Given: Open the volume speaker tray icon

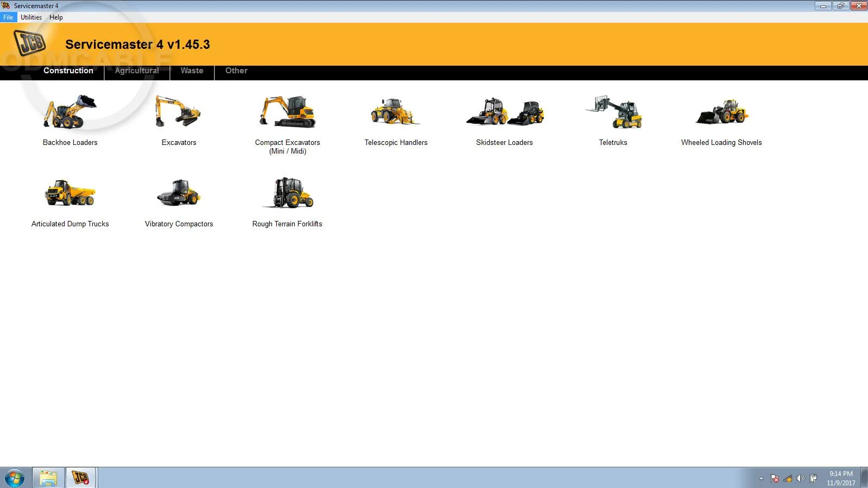Looking at the screenshot, I should [x=800, y=478].
